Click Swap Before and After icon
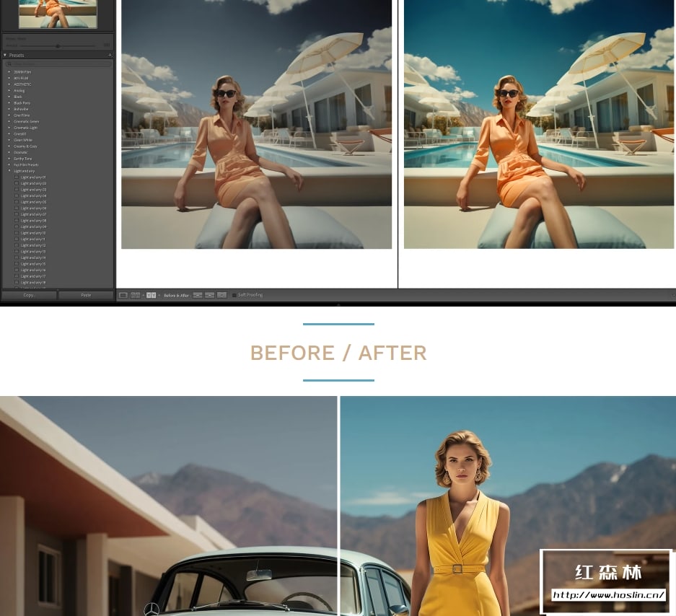676x616 pixels. point(221,295)
